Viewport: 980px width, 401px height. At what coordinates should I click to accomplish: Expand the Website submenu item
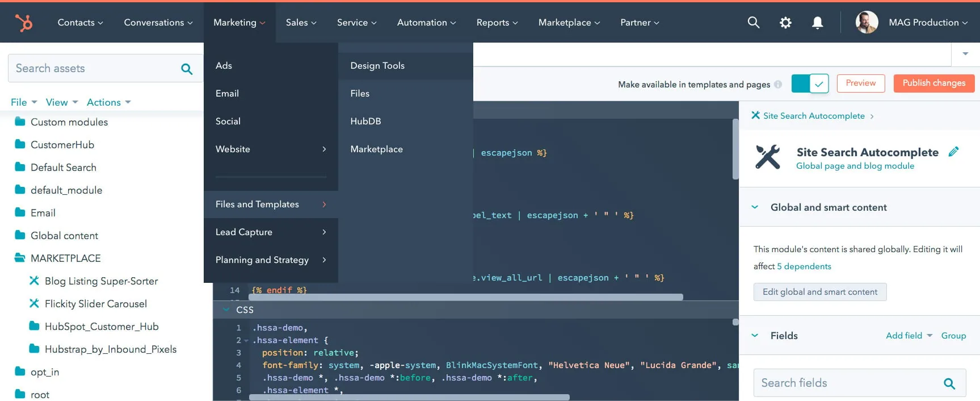(271, 149)
